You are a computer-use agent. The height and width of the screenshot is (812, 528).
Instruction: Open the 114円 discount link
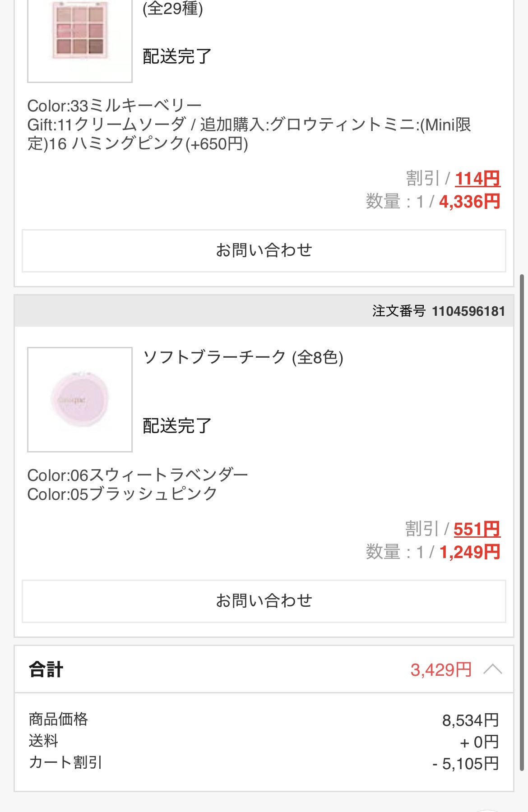(477, 179)
